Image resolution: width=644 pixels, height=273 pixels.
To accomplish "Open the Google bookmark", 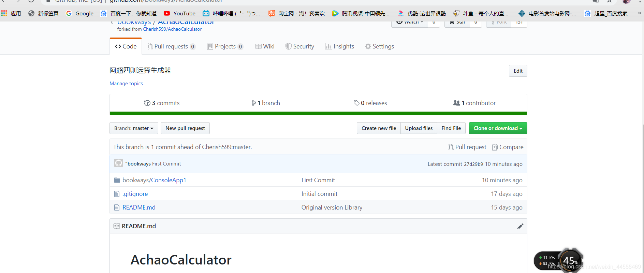I will 80,13.
